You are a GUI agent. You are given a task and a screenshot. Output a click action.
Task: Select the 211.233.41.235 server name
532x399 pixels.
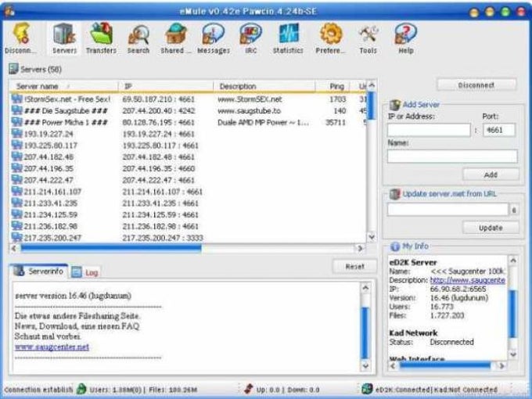(51, 203)
